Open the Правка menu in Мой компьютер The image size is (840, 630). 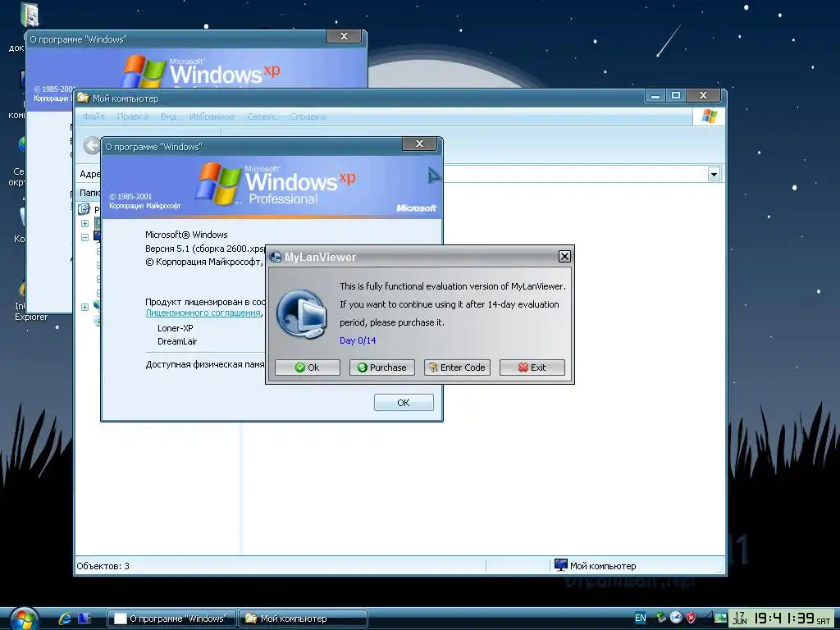click(132, 116)
